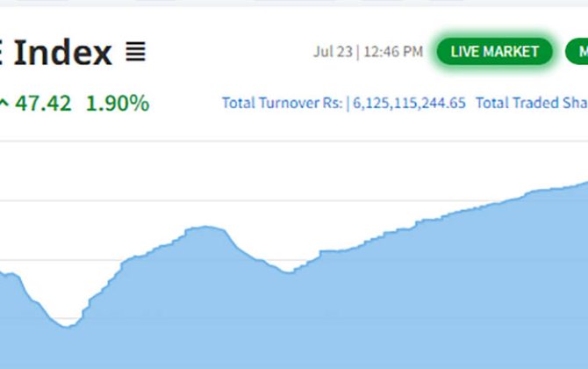Click the Total Turnover Rs label
The width and height of the screenshot is (588, 369).
pos(282,103)
